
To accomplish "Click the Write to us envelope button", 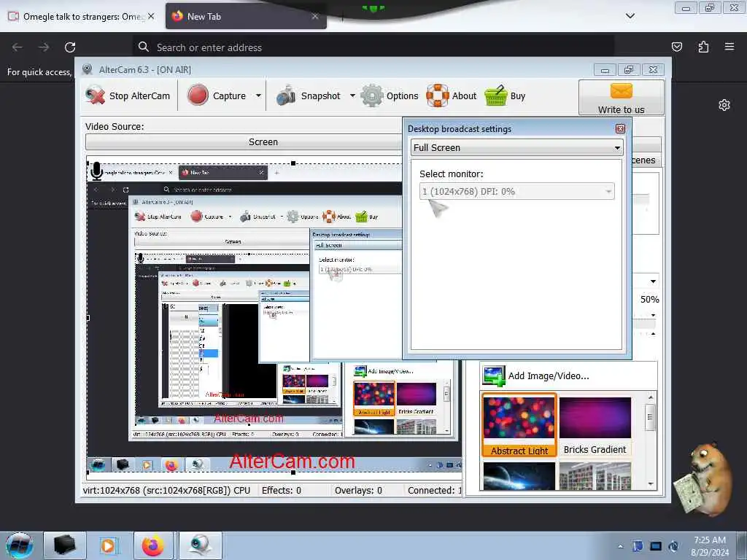I will tap(622, 98).
